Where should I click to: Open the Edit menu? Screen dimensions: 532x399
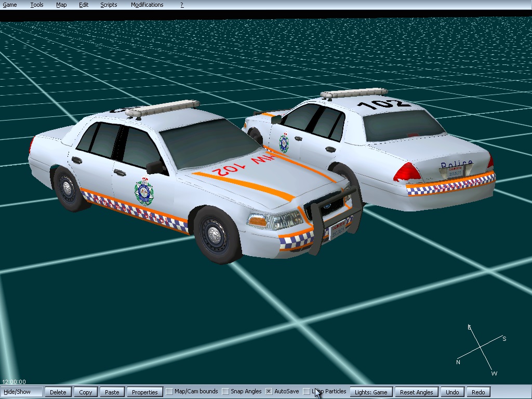coord(84,5)
